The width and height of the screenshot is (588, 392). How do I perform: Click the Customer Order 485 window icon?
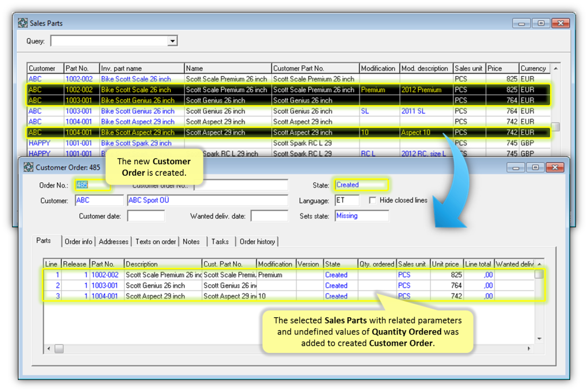[28, 167]
